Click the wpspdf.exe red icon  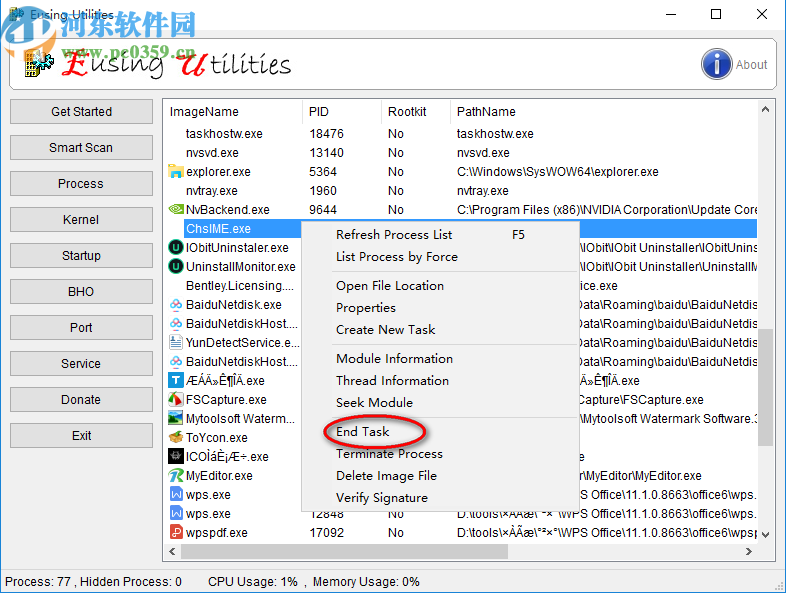(x=175, y=532)
